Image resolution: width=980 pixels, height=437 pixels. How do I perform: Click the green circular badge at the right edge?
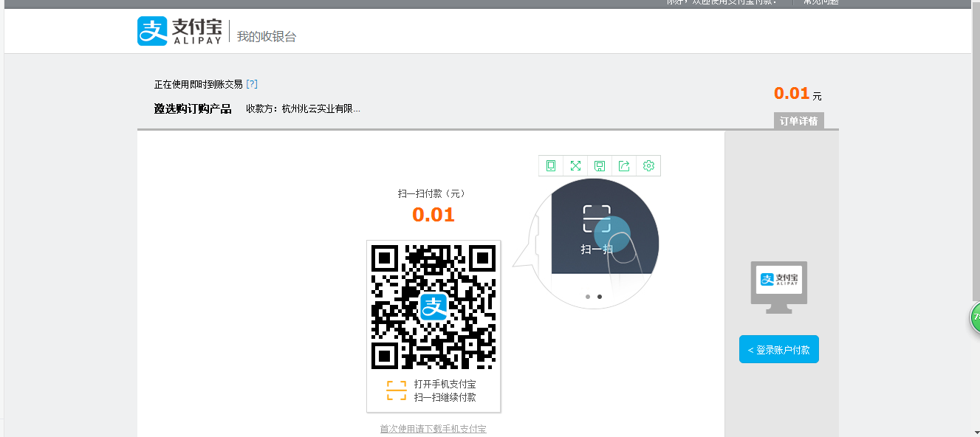pyautogui.click(x=975, y=317)
